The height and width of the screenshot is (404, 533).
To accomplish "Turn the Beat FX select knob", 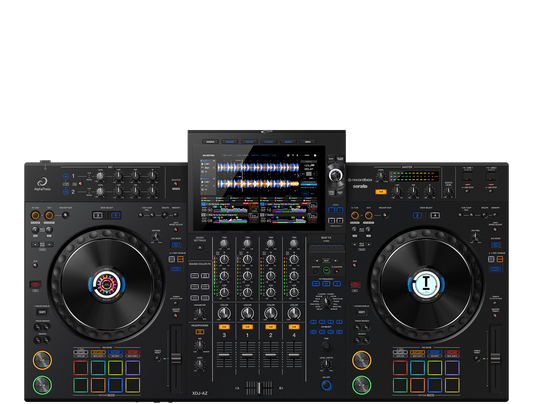I will pos(326,302).
